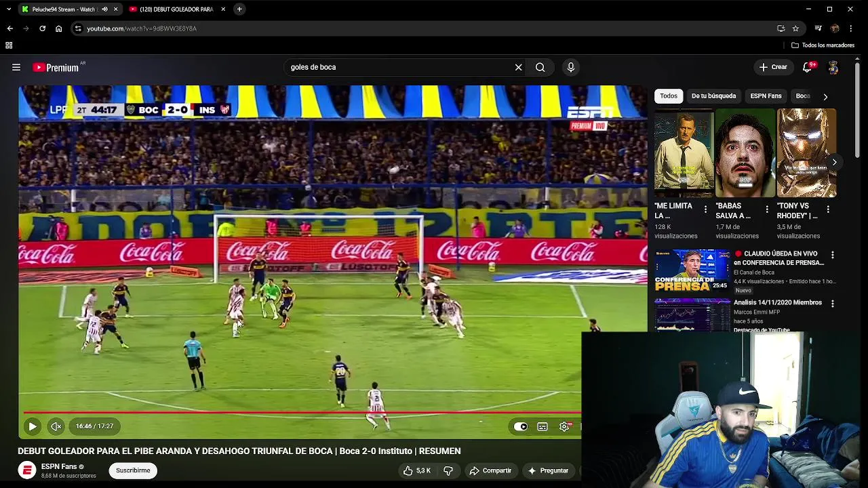Clear the search text with X
Screen dimensions: 868x488
(518, 67)
